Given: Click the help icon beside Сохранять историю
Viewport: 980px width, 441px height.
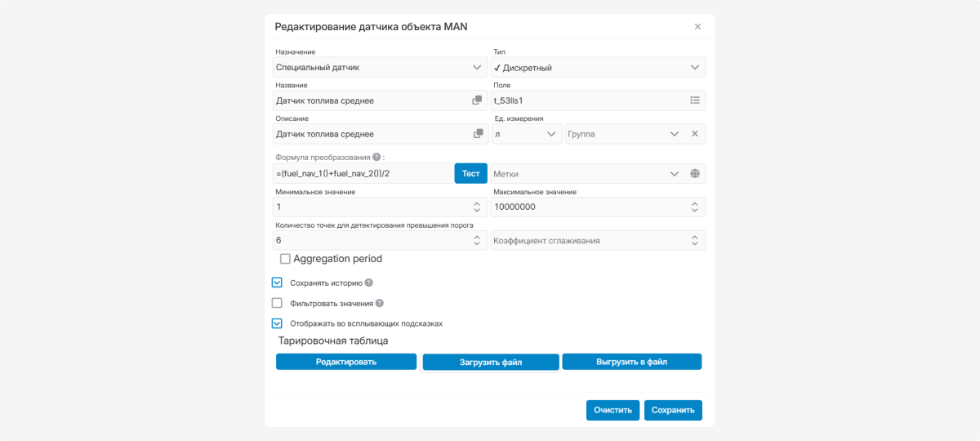Looking at the screenshot, I should (x=369, y=283).
